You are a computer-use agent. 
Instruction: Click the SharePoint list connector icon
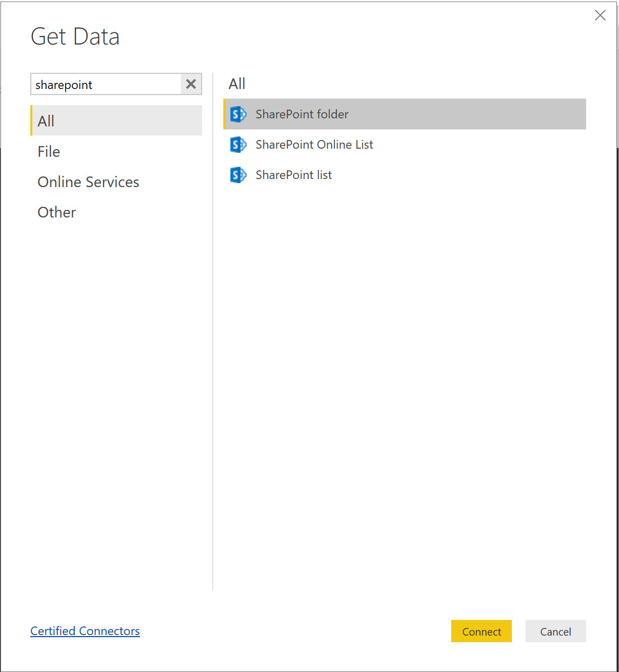(x=238, y=175)
